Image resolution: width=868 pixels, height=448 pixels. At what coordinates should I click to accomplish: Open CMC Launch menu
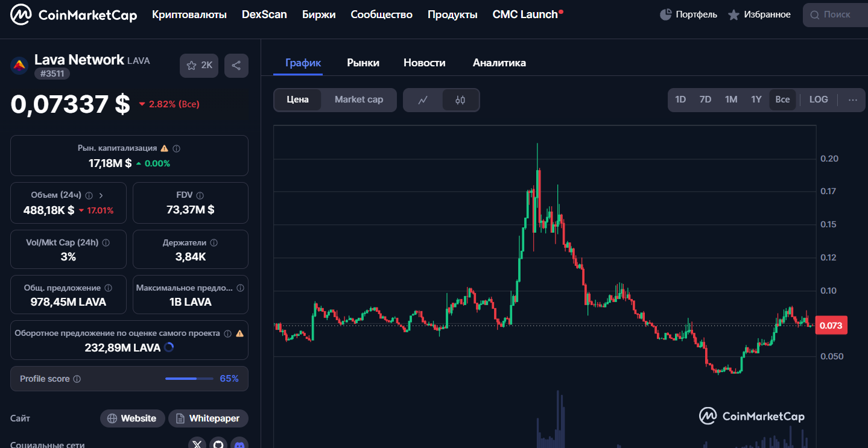[x=525, y=14]
